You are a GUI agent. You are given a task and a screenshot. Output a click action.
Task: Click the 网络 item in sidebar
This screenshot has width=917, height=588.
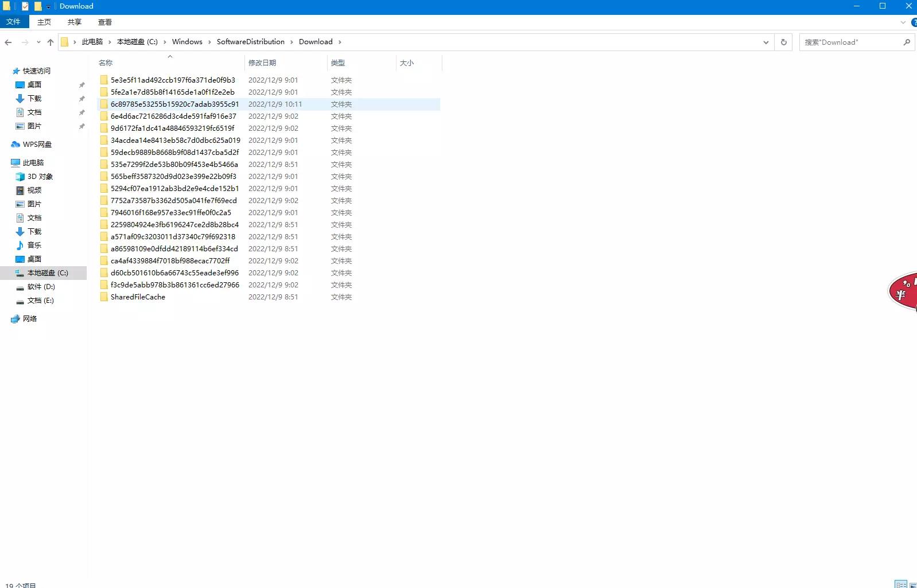(x=29, y=319)
